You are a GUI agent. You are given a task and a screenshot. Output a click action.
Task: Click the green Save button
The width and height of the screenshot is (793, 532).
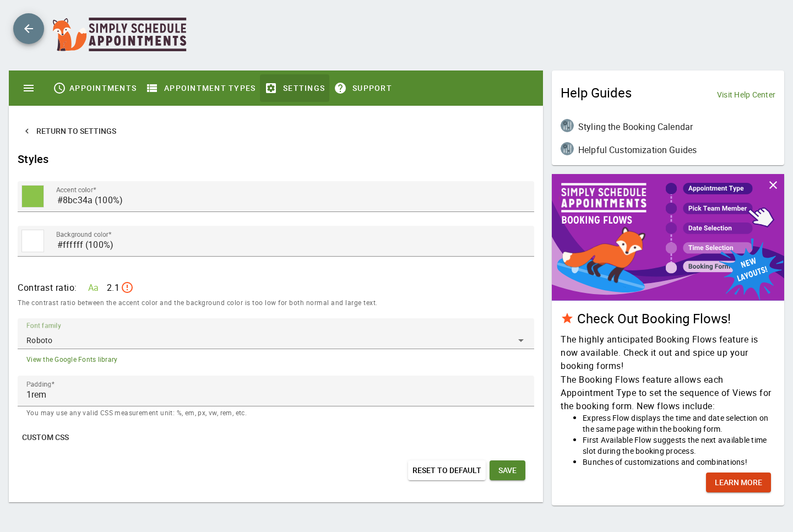pyautogui.click(x=507, y=470)
